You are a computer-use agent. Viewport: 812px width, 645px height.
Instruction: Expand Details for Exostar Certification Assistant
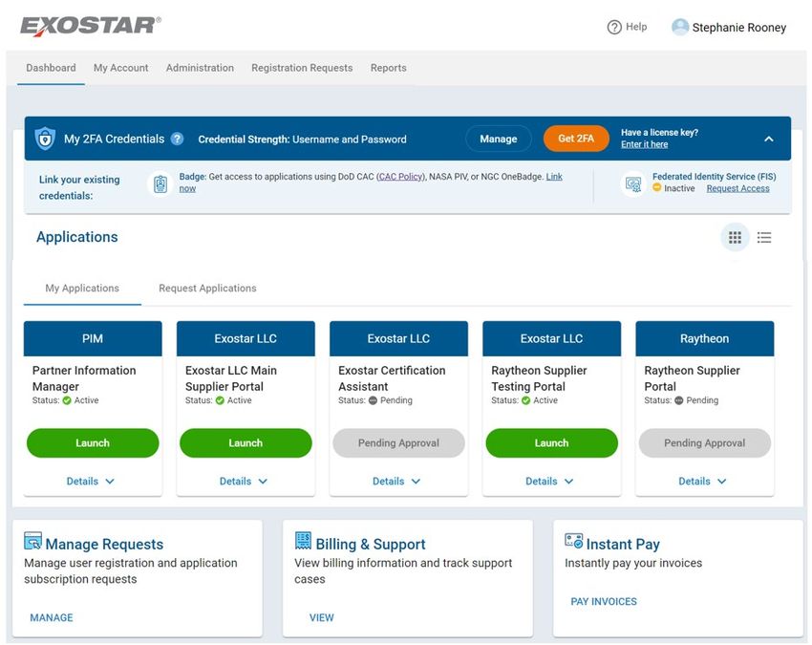point(396,482)
